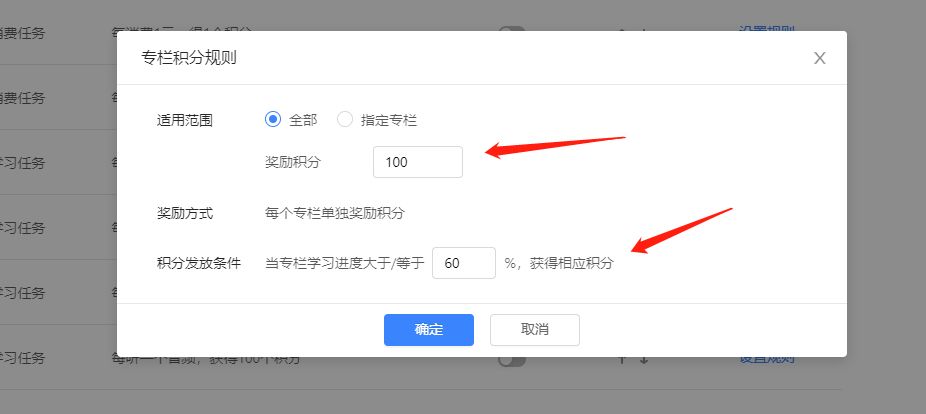Confirm with the blue 确定 button
926x414 pixels.
pos(429,330)
